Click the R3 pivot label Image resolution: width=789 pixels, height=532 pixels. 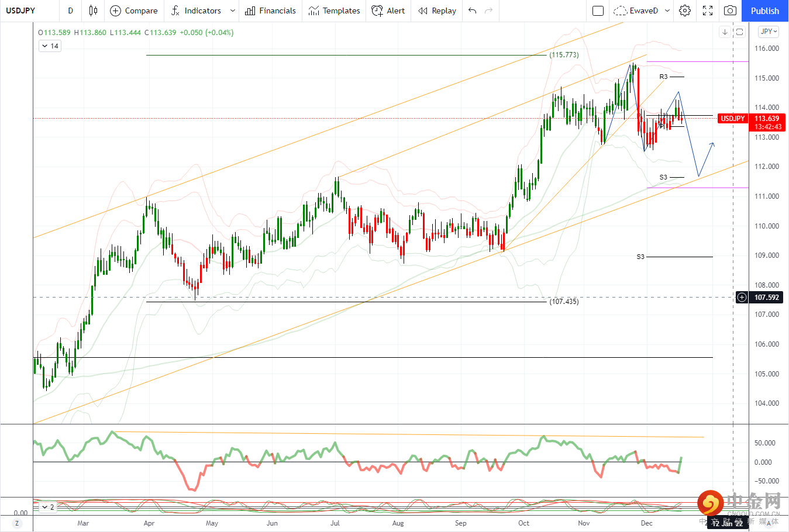(x=663, y=77)
